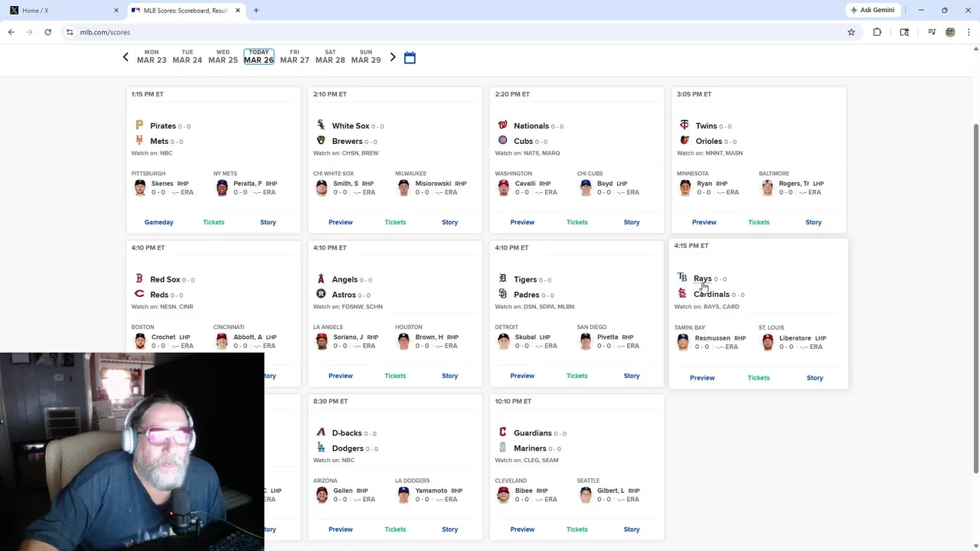Screen dimensions: 980x551
Task: Click the Cardinals team name
Action: [711, 294]
